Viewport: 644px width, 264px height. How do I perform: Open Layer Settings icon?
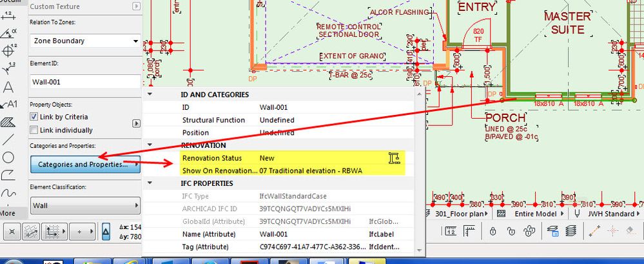[552, 231]
